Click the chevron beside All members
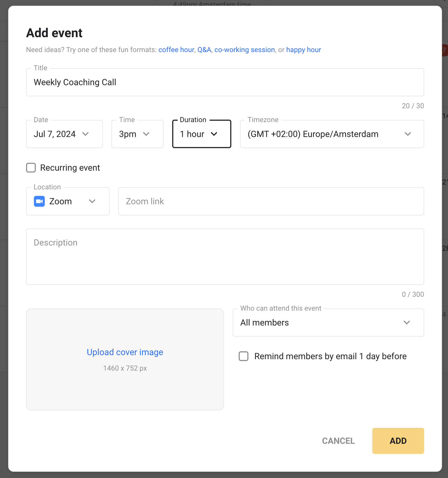This screenshot has height=478, width=448. click(x=407, y=323)
